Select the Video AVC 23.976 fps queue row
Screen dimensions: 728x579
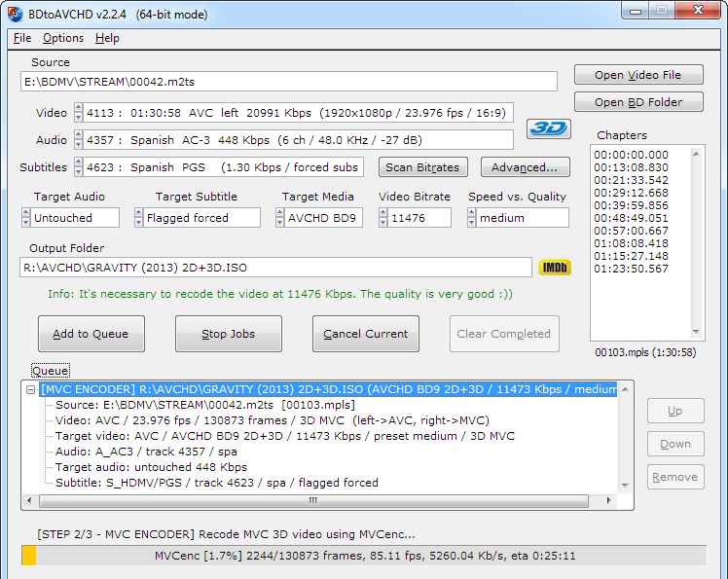click(x=273, y=420)
